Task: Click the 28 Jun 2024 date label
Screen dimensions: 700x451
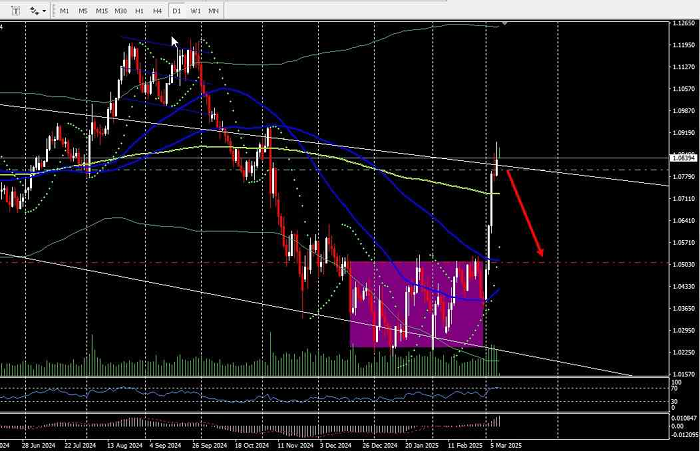Action: [38, 446]
